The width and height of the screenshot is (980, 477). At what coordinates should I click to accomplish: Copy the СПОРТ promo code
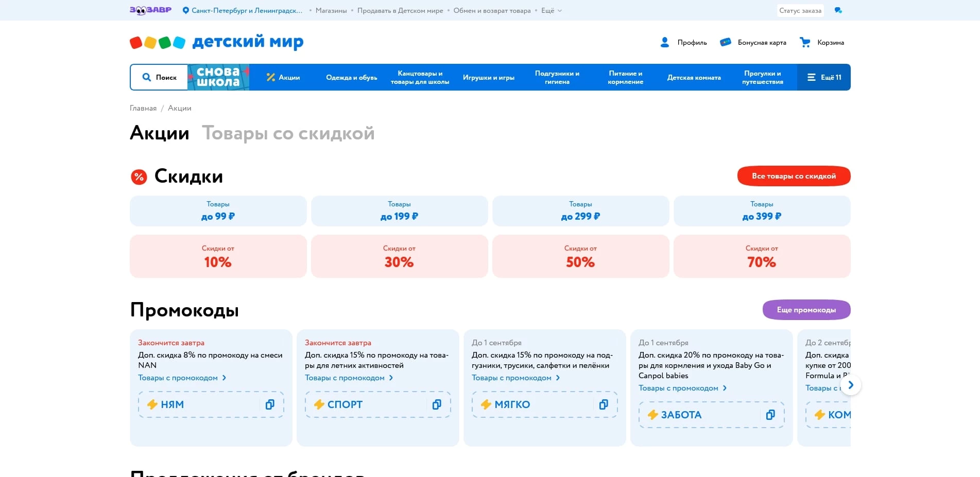[437, 404]
